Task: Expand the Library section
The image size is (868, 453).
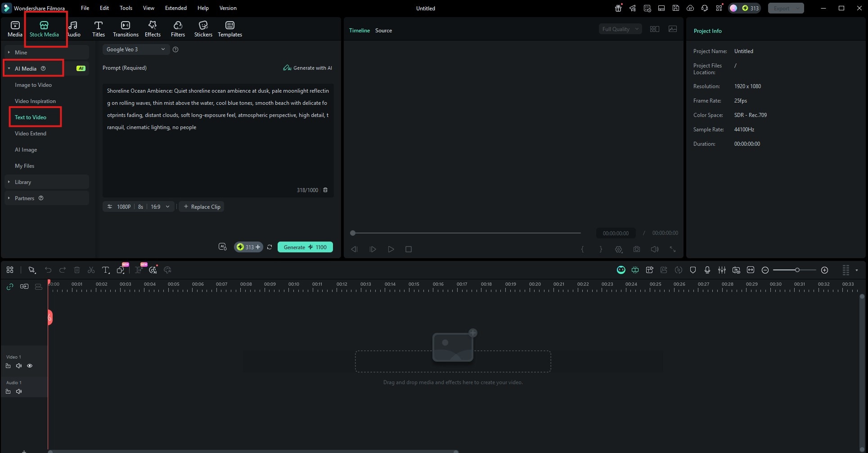Action: point(47,182)
